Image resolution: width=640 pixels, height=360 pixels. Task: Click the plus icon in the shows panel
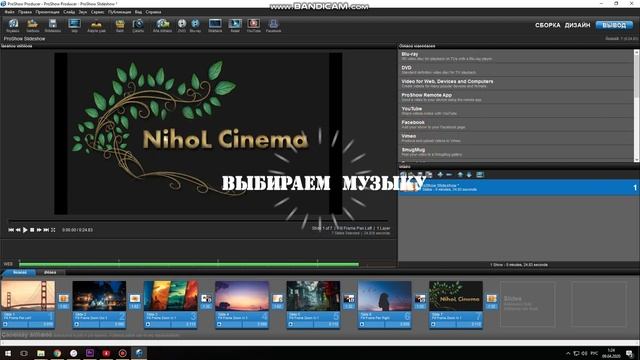[x=440, y=174]
